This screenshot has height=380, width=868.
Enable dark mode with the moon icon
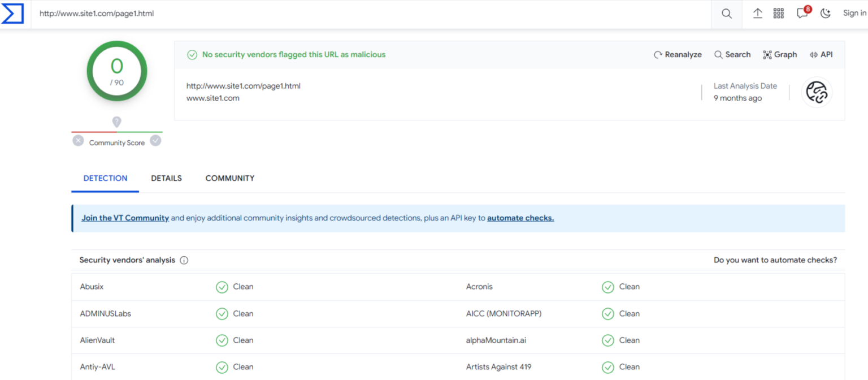point(826,14)
